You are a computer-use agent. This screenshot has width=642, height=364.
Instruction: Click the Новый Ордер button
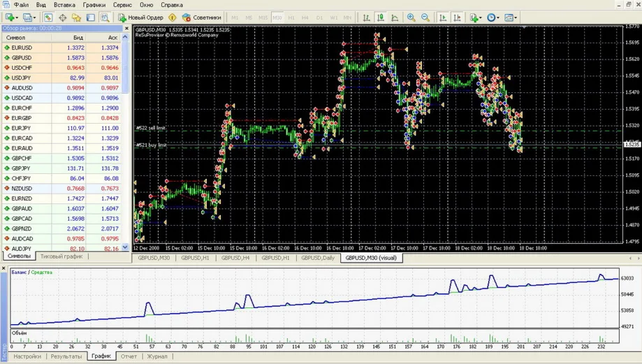pos(141,17)
